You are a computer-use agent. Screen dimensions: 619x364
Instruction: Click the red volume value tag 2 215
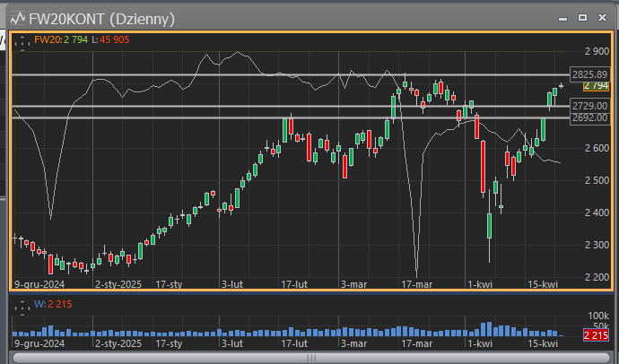click(x=596, y=335)
